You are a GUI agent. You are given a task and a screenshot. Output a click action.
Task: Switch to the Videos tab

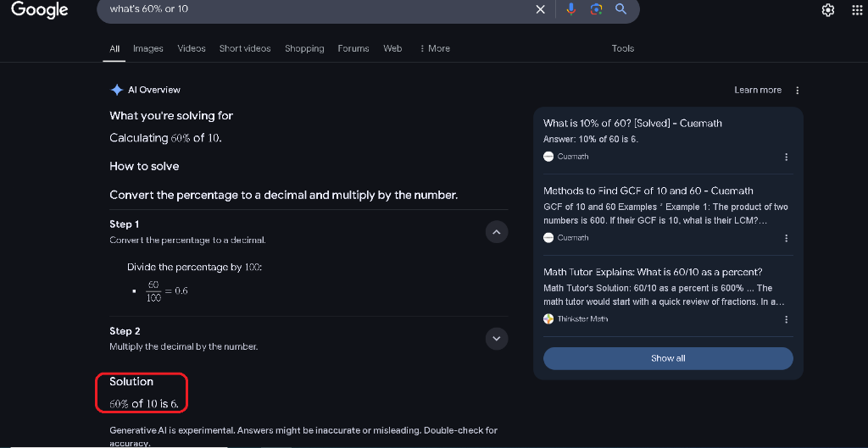192,49
